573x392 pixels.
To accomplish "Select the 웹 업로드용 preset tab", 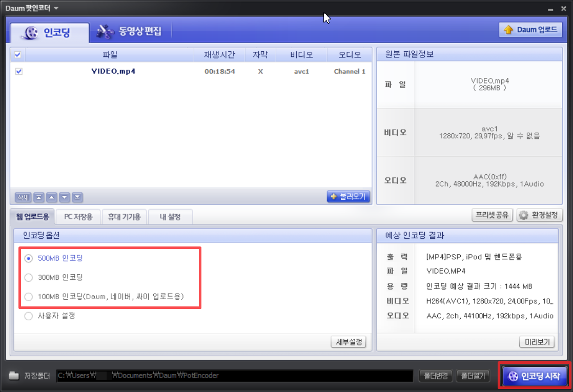I will coord(32,217).
